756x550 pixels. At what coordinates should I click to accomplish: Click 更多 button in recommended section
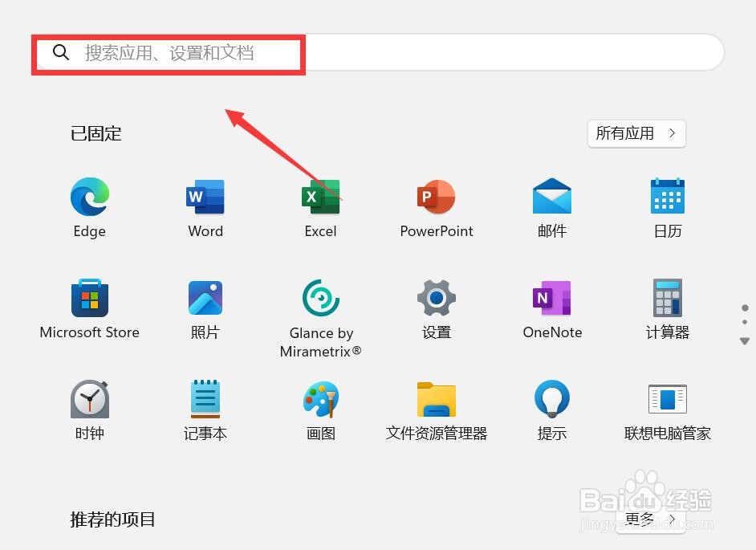click(x=650, y=519)
